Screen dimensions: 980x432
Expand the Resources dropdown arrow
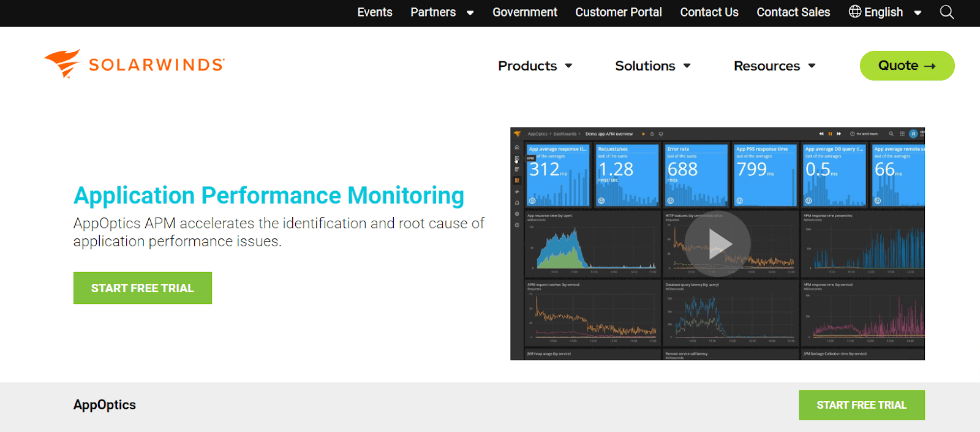(812, 66)
